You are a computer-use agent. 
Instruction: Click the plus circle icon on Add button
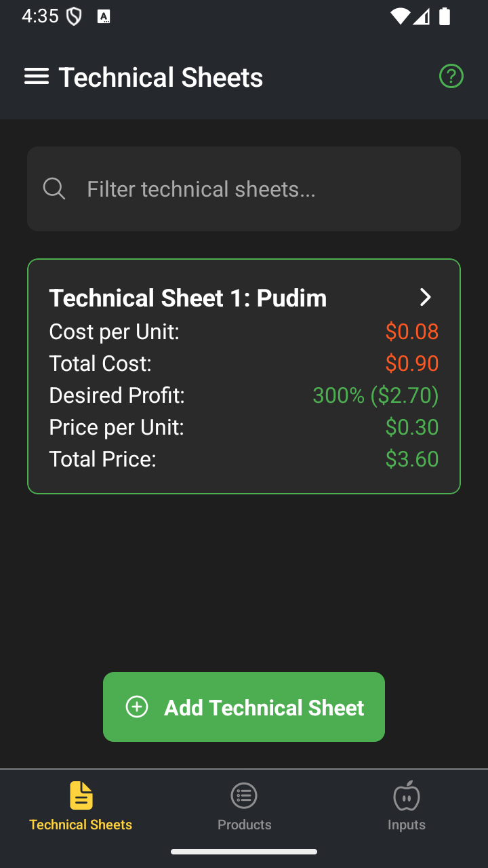137,707
